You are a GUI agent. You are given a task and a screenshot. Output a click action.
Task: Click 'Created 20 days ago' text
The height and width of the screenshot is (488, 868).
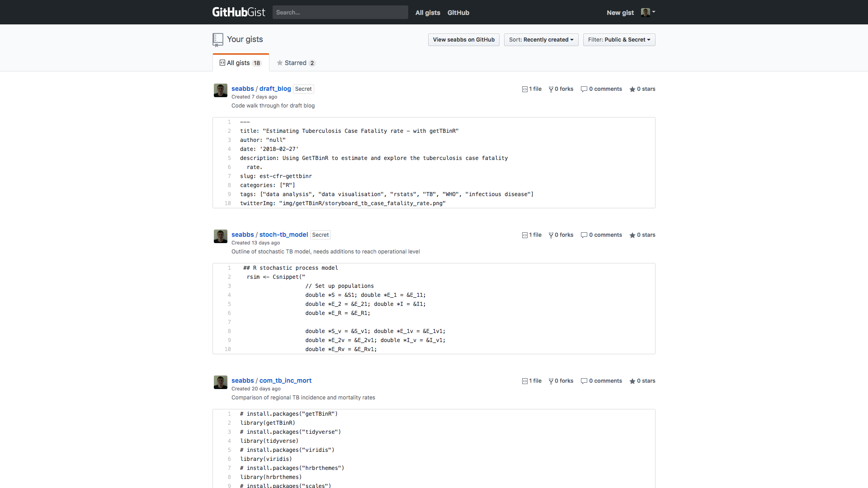tap(256, 389)
